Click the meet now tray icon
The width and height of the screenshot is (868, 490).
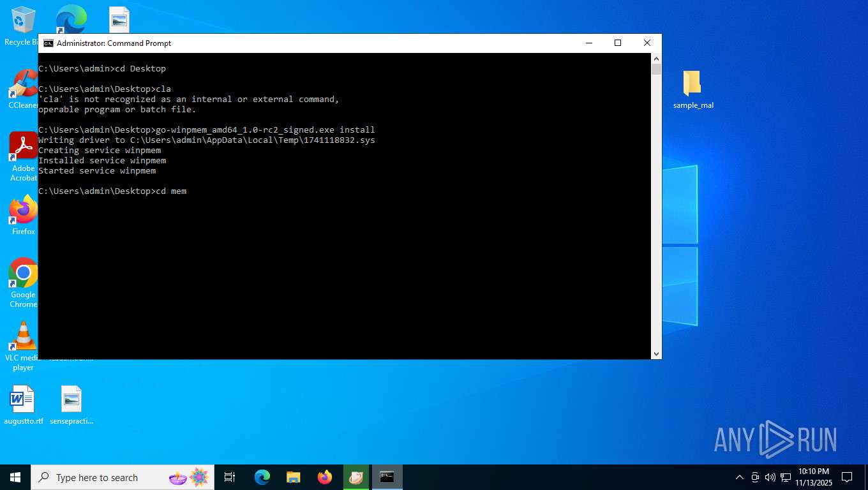pyautogui.click(x=755, y=477)
